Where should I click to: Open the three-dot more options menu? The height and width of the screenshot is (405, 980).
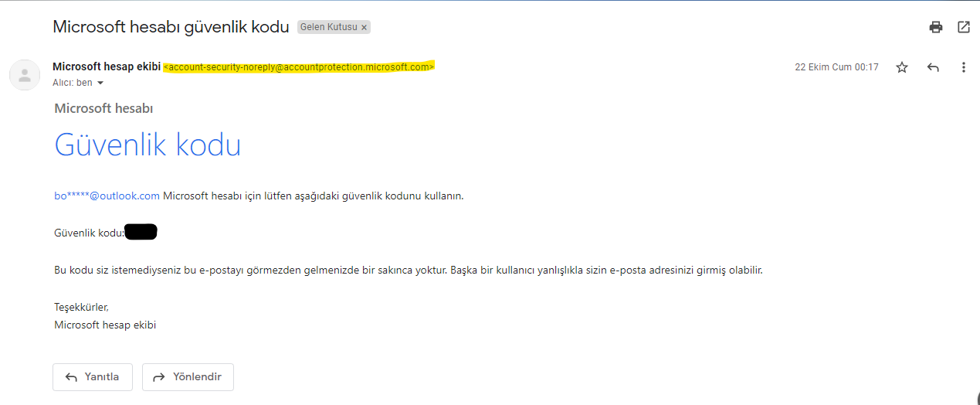963,67
